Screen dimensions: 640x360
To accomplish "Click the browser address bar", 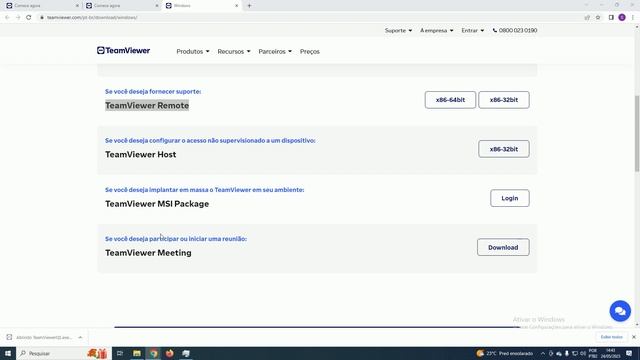I will click(x=310, y=18).
